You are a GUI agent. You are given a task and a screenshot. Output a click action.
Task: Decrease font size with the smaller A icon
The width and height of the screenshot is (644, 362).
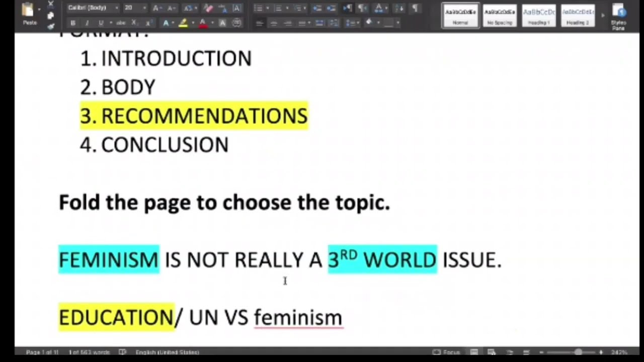click(172, 8)
